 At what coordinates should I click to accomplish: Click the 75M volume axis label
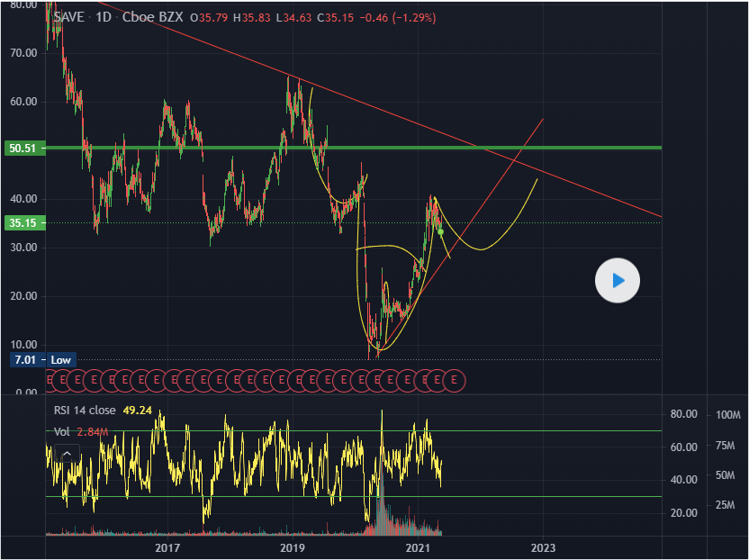[x=725, y=446]
